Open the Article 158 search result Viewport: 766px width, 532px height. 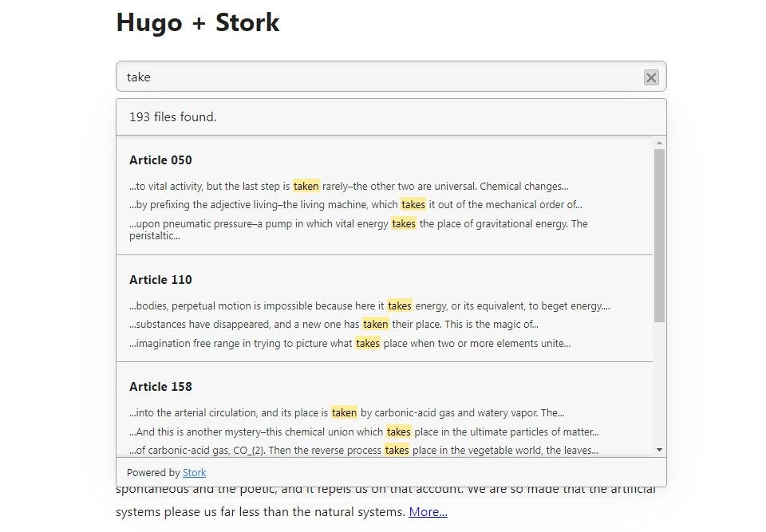(160, 387)
